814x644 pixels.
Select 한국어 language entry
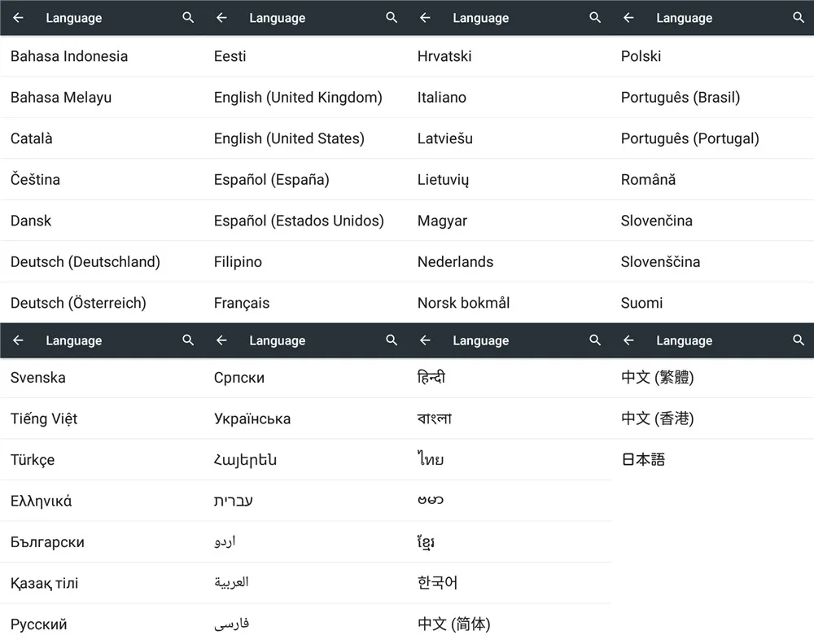(438, 583)
